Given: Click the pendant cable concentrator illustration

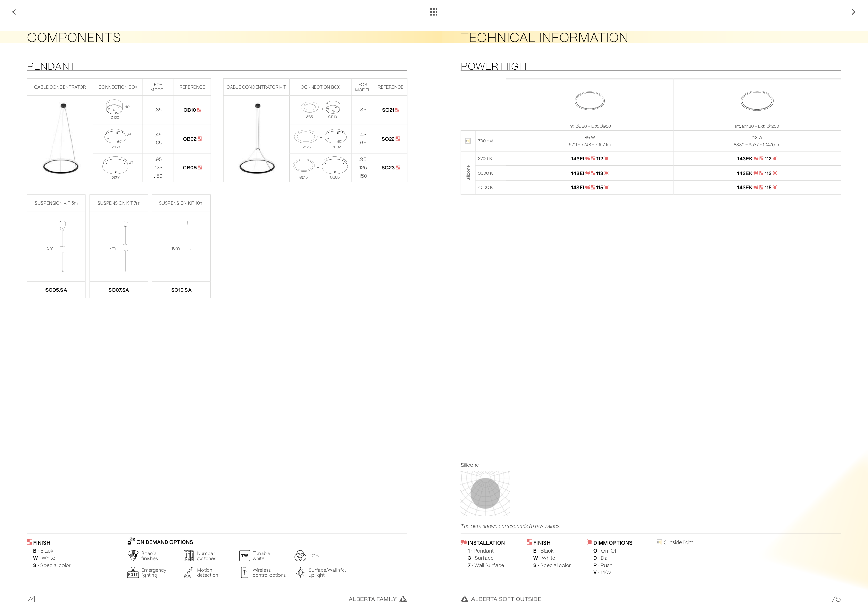Looking at the screenshot, I should [x=60, y=139].
